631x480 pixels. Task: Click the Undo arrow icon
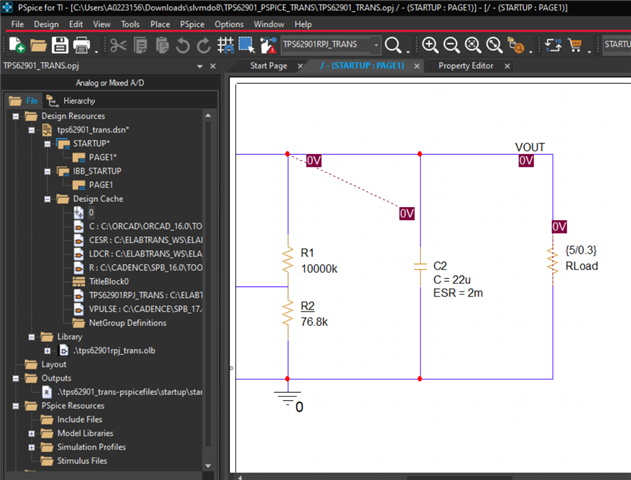(183, 45)
